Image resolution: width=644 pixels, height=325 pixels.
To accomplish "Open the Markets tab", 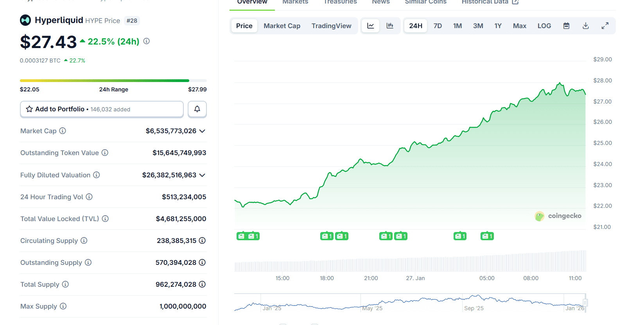I will pyautogui.click(x=295, y=2).
